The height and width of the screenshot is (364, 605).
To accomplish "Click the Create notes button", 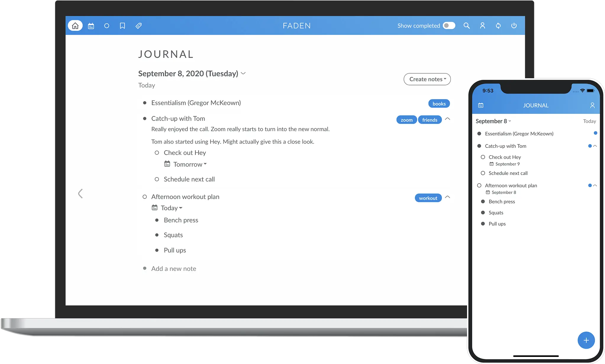I will 427,79.
